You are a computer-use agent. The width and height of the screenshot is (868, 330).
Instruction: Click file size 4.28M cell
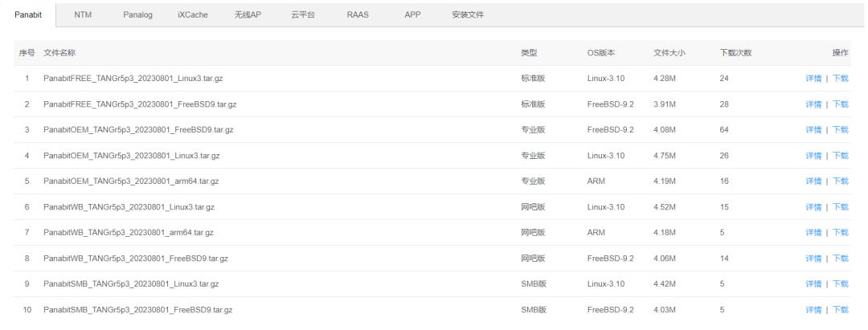click(x=665, y=79)
